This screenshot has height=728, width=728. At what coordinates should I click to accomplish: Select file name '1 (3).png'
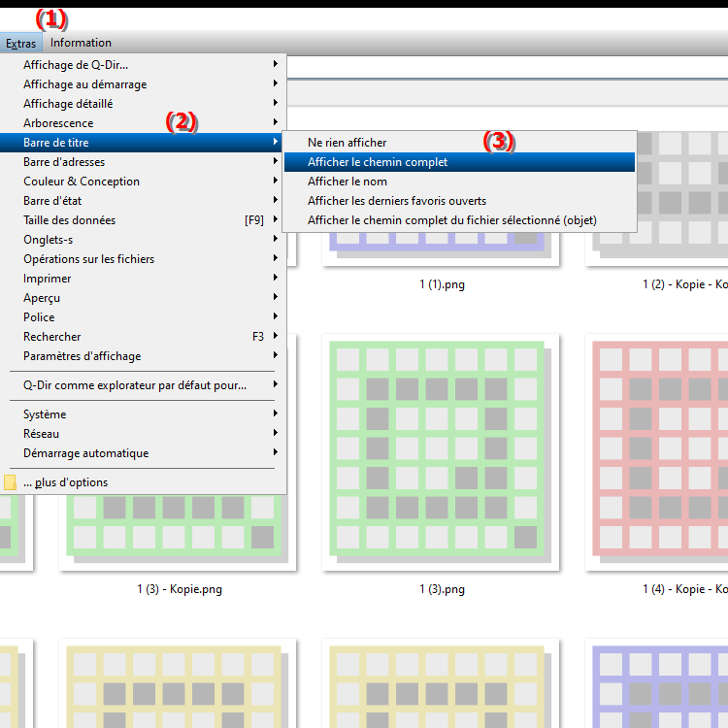[x=442, y=589]
